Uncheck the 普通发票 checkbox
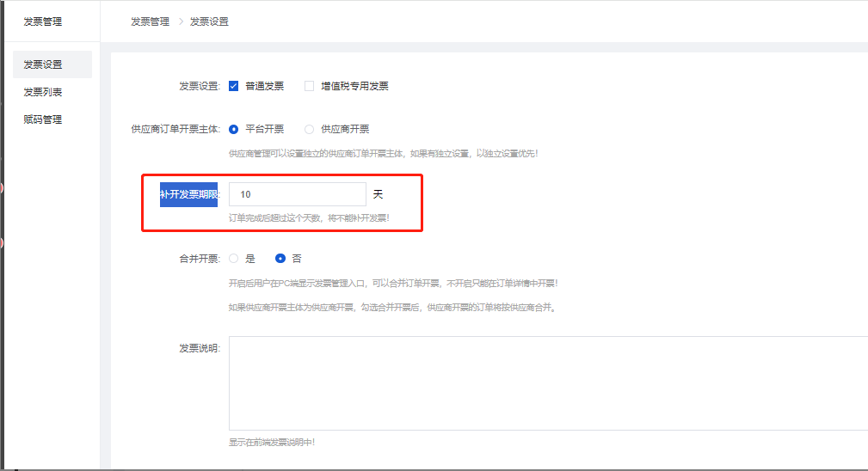Viewport: 868px width, 471px height. [x=234, y=86]
